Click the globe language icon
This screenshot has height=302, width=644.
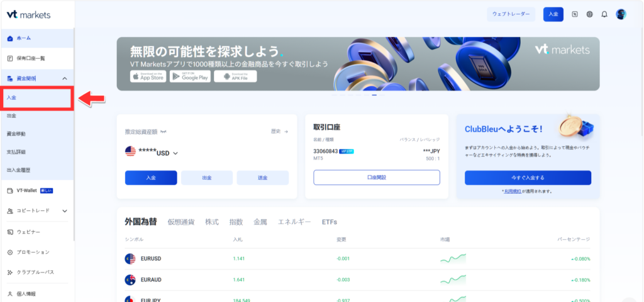tap(590, 14)
